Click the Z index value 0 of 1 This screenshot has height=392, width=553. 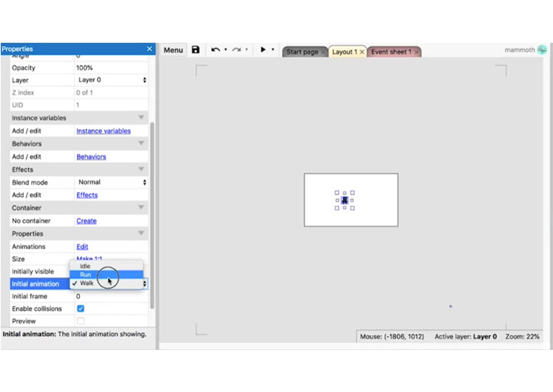pyautogui.click(x=85, y=93)
